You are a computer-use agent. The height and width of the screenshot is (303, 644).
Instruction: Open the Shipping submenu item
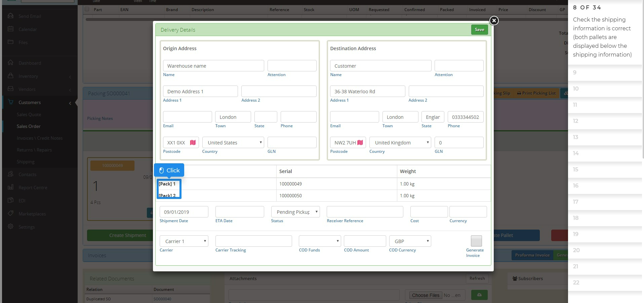tap(26, 162)
